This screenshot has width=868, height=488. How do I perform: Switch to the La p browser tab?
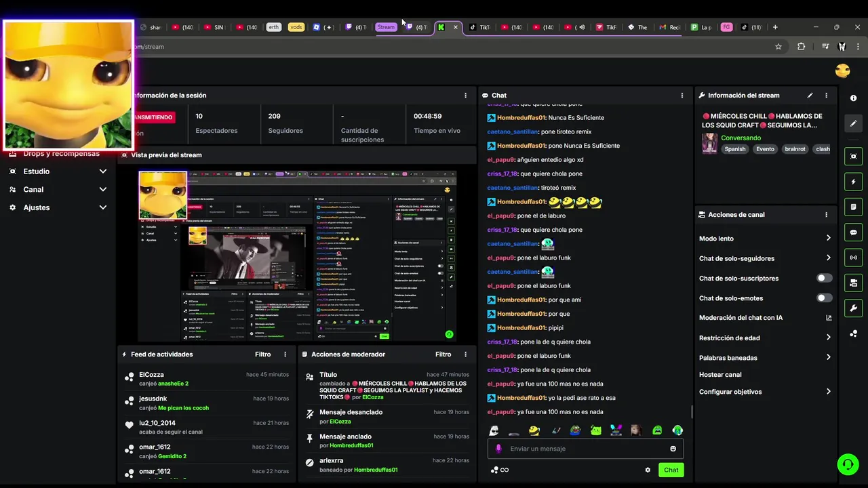point(701,27)
